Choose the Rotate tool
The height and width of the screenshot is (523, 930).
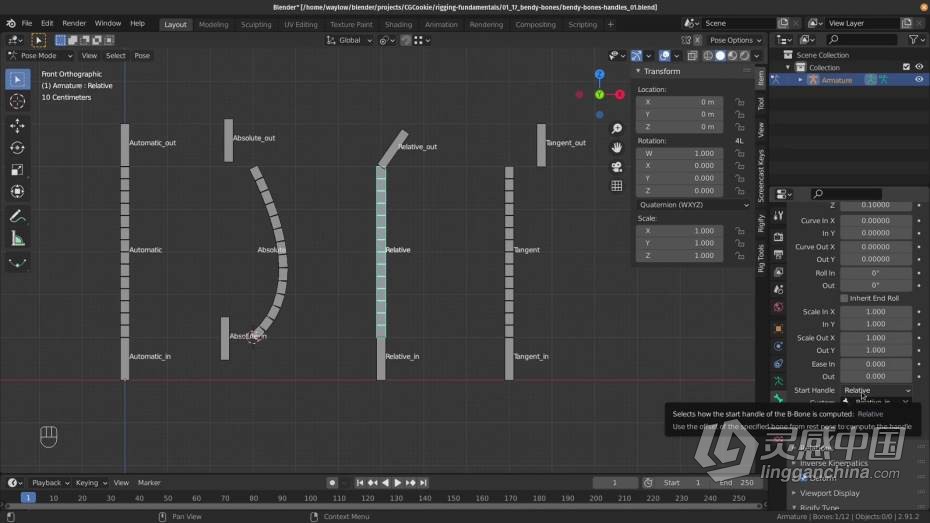[17, 148]
